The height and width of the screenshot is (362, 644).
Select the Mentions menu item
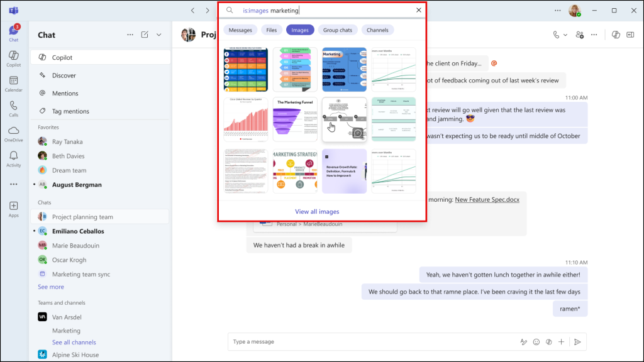click(x=65, y=93)
